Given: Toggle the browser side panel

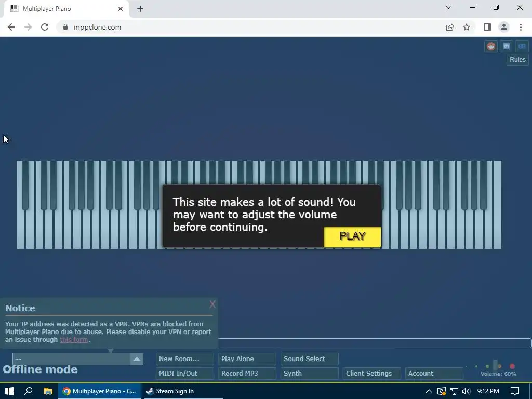Looking at the screenshot, I should (x=487, y=27).
